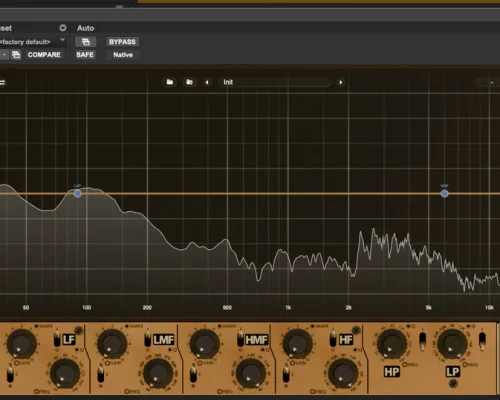The image size is (500, 400).
Task: Click the LMF band label
Action: click(x=164, y=340)
